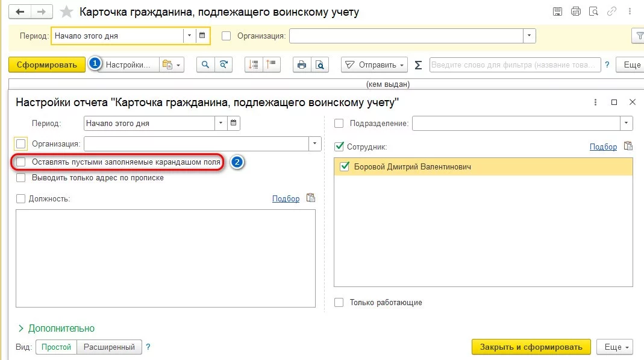The width and height of the screenshot is (644, 360).
Task: Click question mark next to Расширенный
Action: 148,347
